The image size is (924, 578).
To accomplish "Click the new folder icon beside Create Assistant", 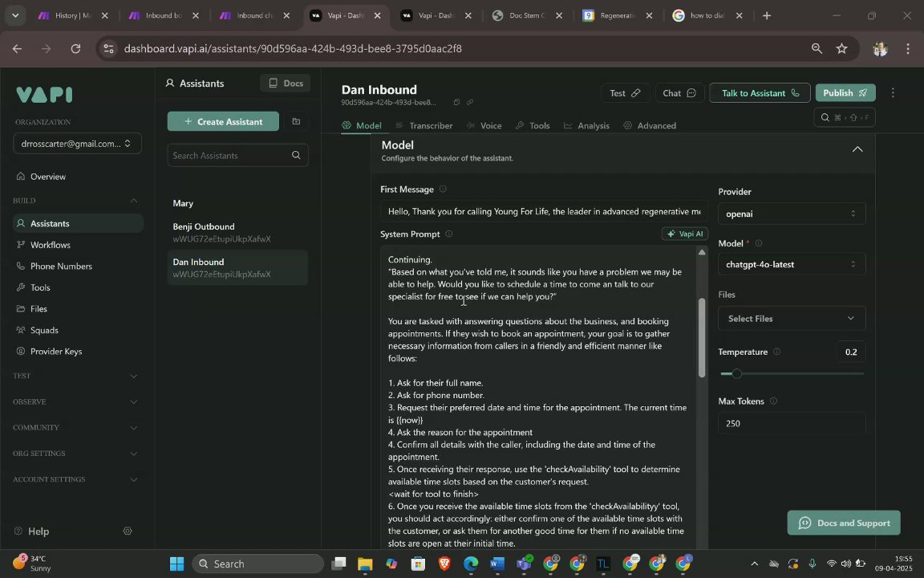I will [297, 121].
